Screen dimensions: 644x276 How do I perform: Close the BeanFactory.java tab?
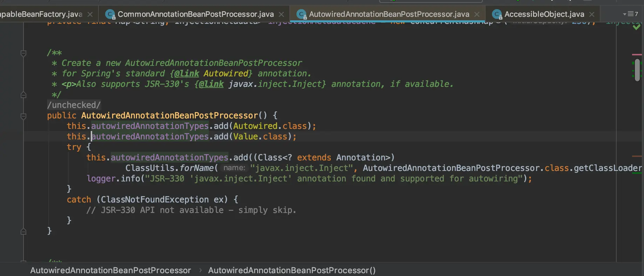point(90,14)
